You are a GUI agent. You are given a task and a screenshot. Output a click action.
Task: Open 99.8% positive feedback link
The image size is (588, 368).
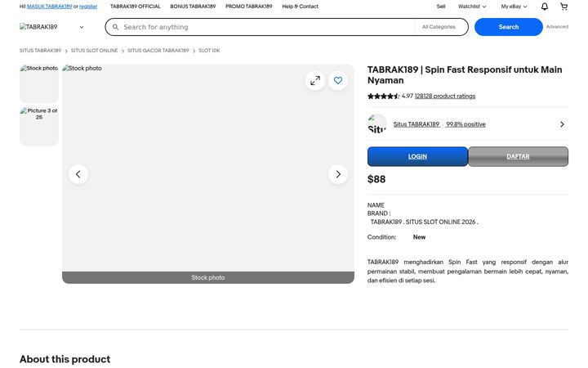pos(465,124)
